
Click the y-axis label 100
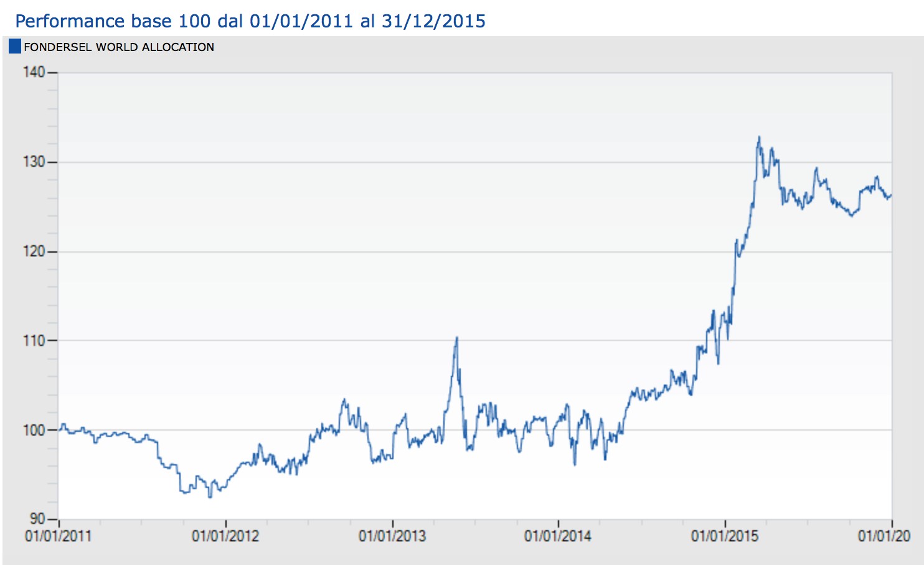[x=34, y=430]
